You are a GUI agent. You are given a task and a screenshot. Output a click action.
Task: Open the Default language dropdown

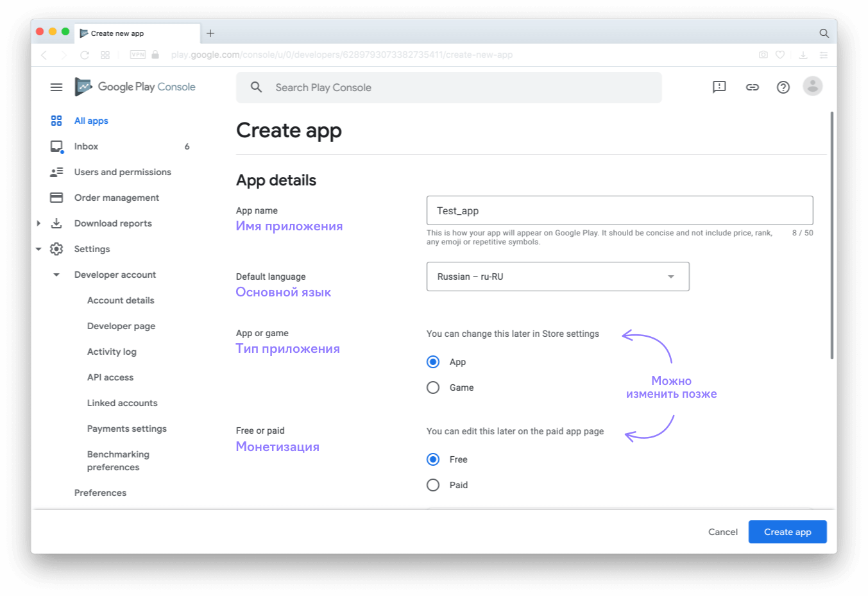[557, 277]
